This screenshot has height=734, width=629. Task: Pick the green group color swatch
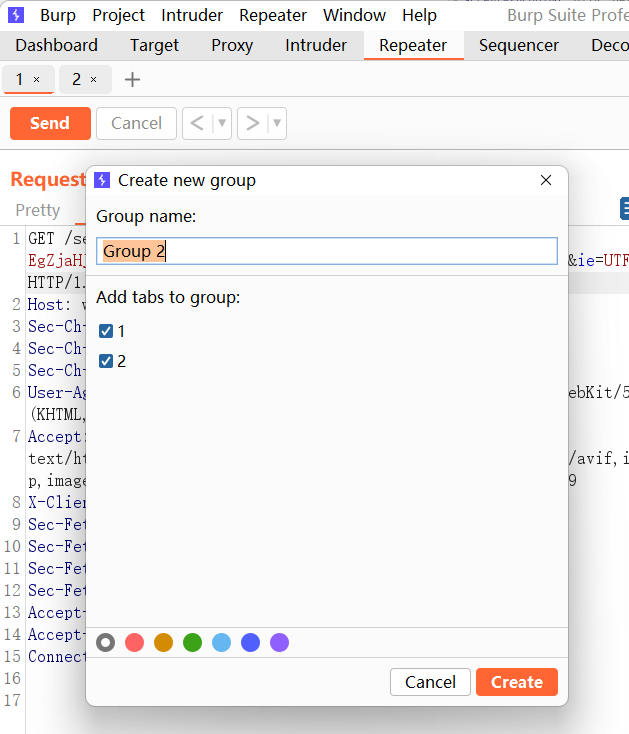tap(192, 643)
